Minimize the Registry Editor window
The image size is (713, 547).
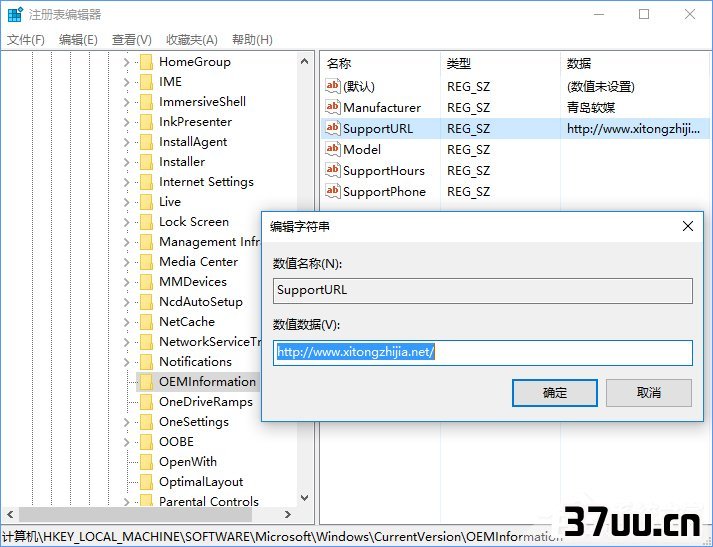tap(599, 15)
